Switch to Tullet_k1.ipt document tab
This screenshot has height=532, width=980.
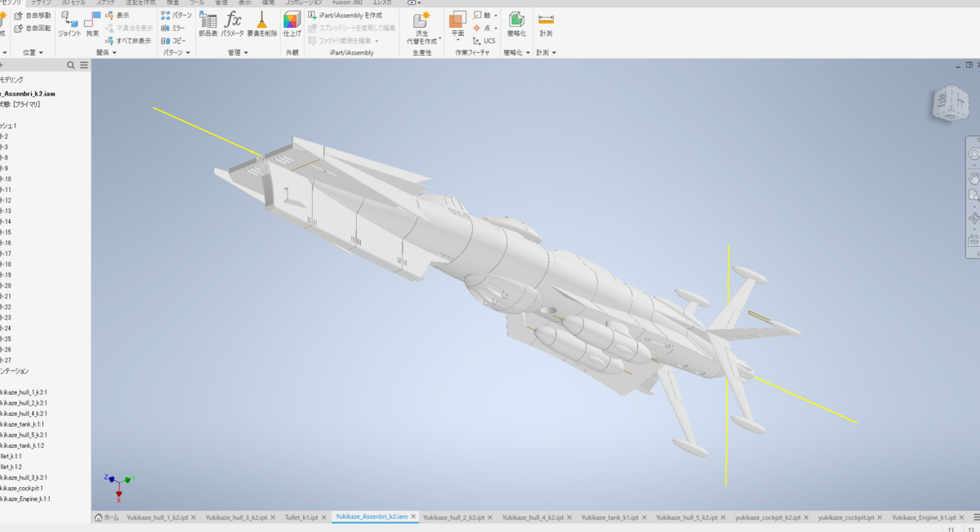(301, 517)
